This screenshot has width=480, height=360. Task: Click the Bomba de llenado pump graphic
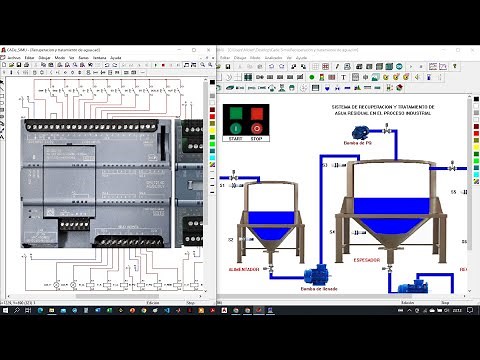coord(317,274)
